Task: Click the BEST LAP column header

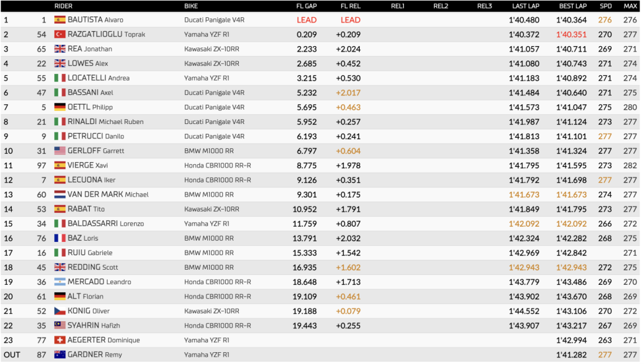Action: click(573, 6)
